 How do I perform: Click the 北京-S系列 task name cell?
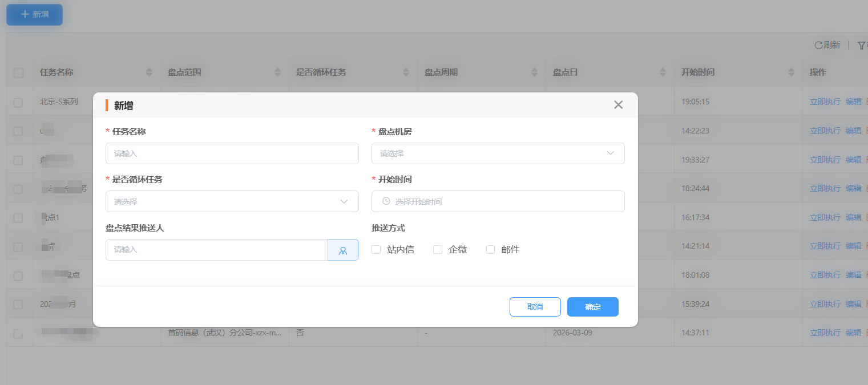coord(59,102)
